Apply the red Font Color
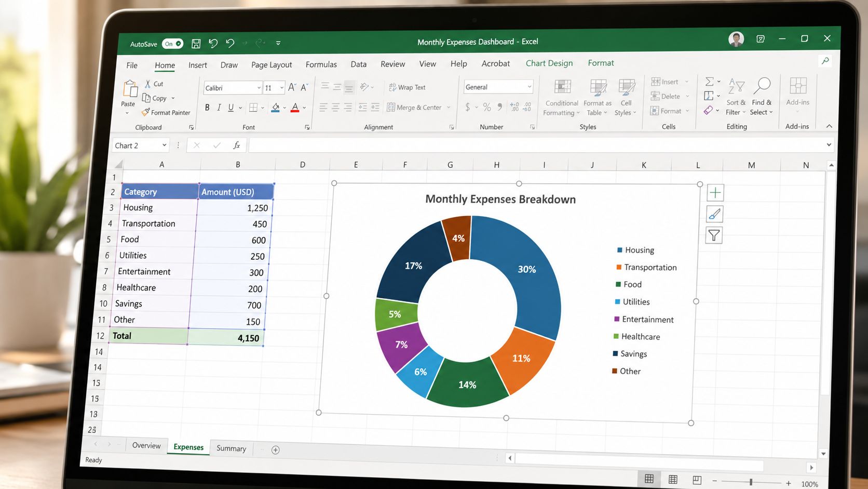The width and height of the screenshot is (868, 489). pyautogui.click(x=295, y=108)
